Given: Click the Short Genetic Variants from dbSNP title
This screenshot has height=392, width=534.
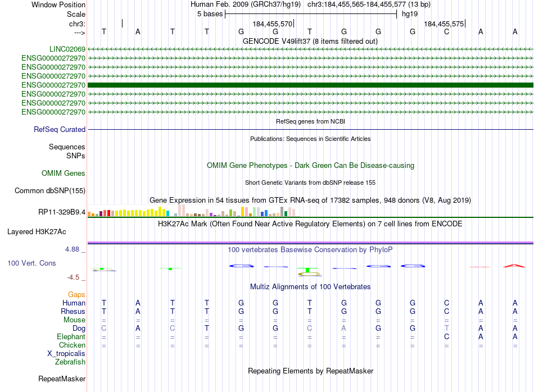Looking at the screenshot, I should click(310, 183).
